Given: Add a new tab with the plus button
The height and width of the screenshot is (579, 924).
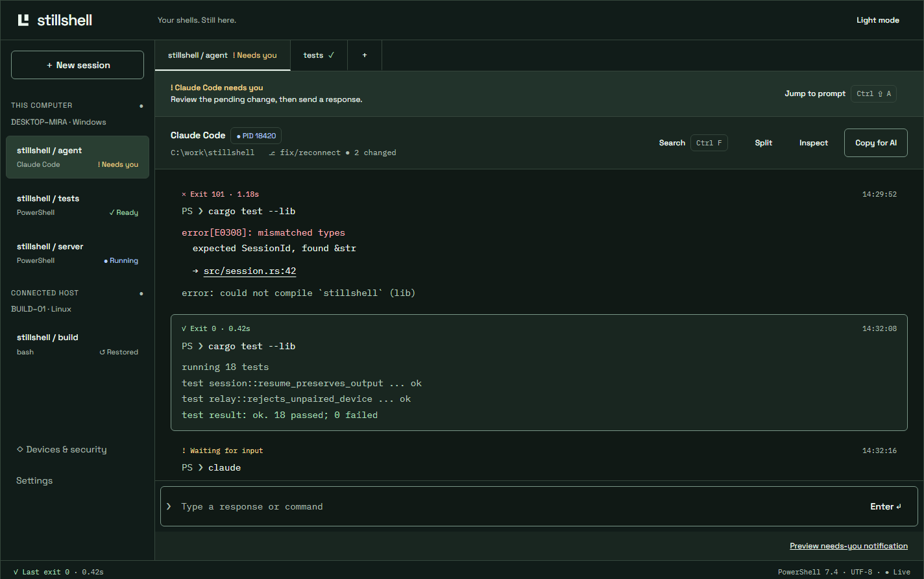Looking at the screenshot, I should (365, 55).
